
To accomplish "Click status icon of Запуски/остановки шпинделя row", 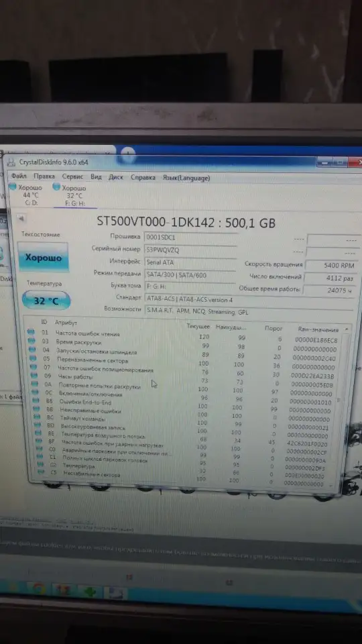I will (x=32, y=349).
